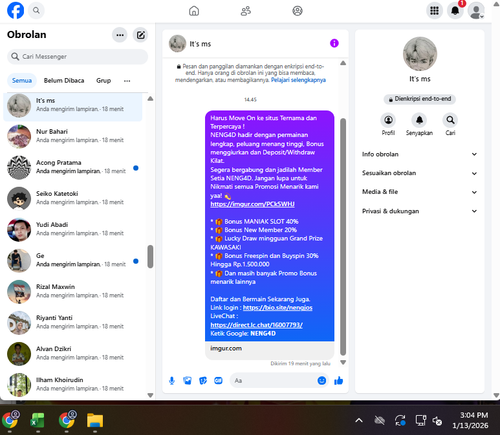
Task: Open the Acong Pratama conversation
Action: tap(73, 167)
